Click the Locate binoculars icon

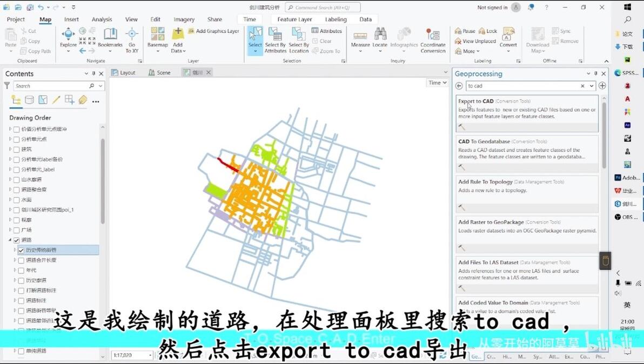coord(380,34)
